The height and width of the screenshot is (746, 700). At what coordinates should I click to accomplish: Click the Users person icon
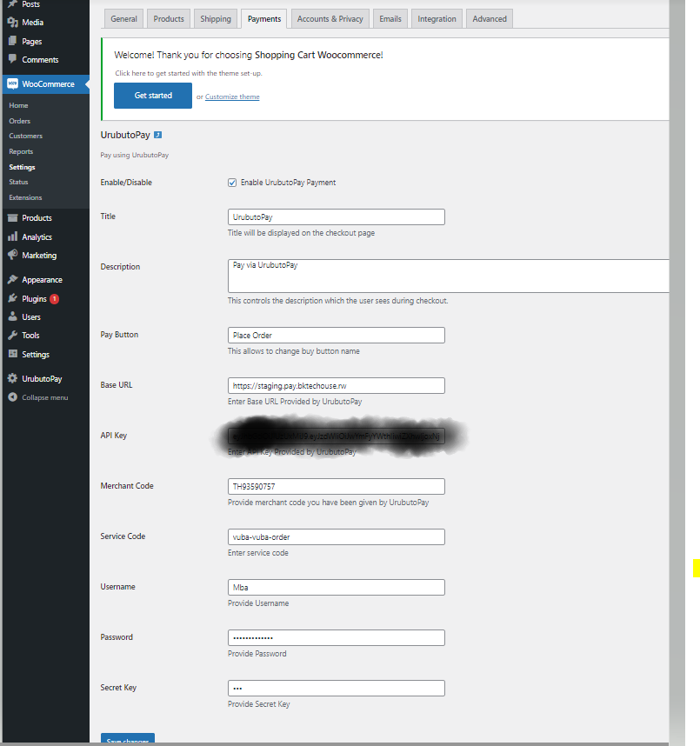(13, 316)
